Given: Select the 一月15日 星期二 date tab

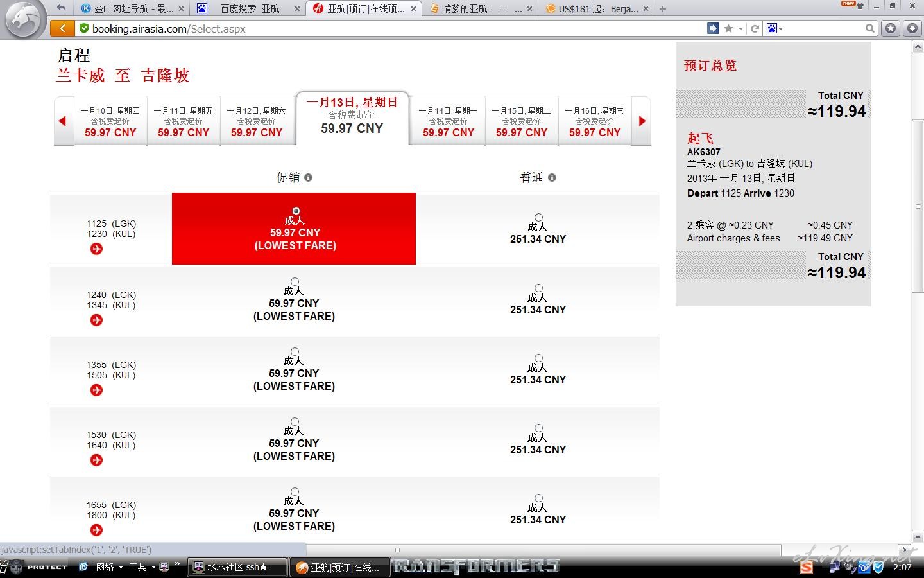Looking at the screenshot, I should (522, 121).
